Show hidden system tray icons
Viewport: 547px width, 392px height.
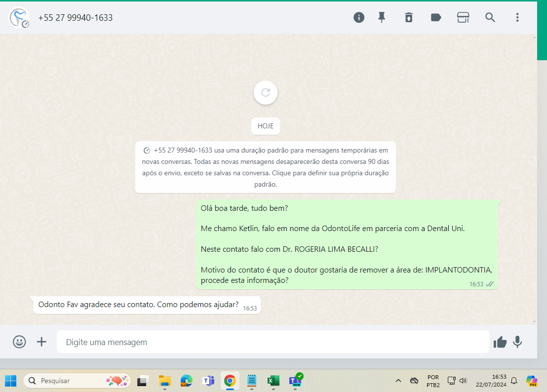point(398,381)
